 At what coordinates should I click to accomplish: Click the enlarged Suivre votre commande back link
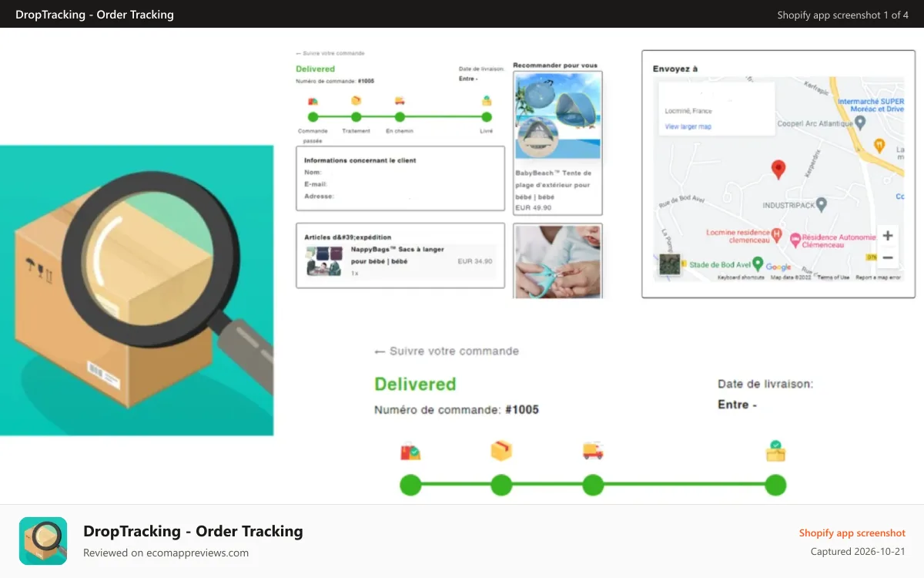[x=447, y=351]
